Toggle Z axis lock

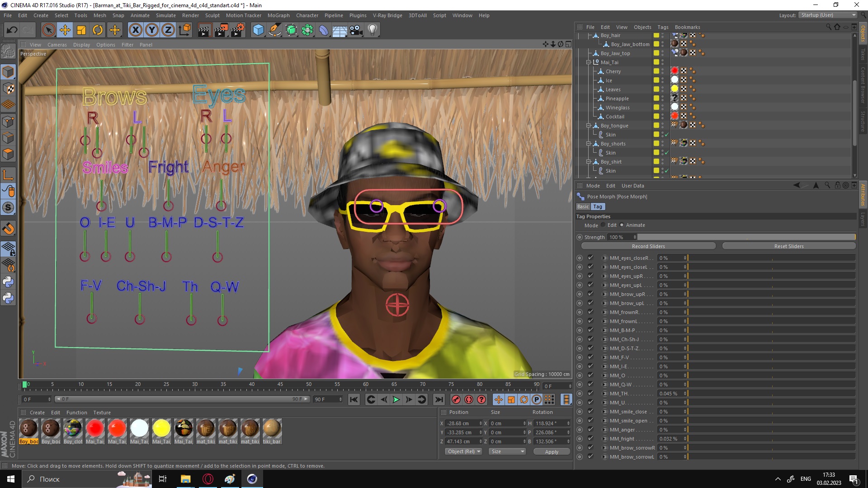168,30
